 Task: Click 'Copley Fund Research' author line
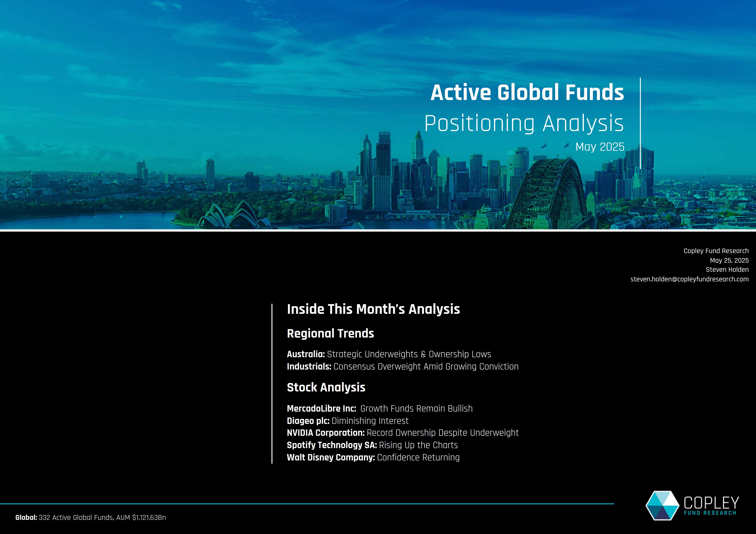[716, 251]
